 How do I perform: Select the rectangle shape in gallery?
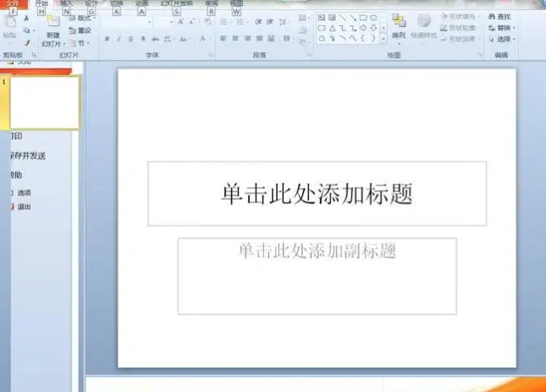[363, 18]
